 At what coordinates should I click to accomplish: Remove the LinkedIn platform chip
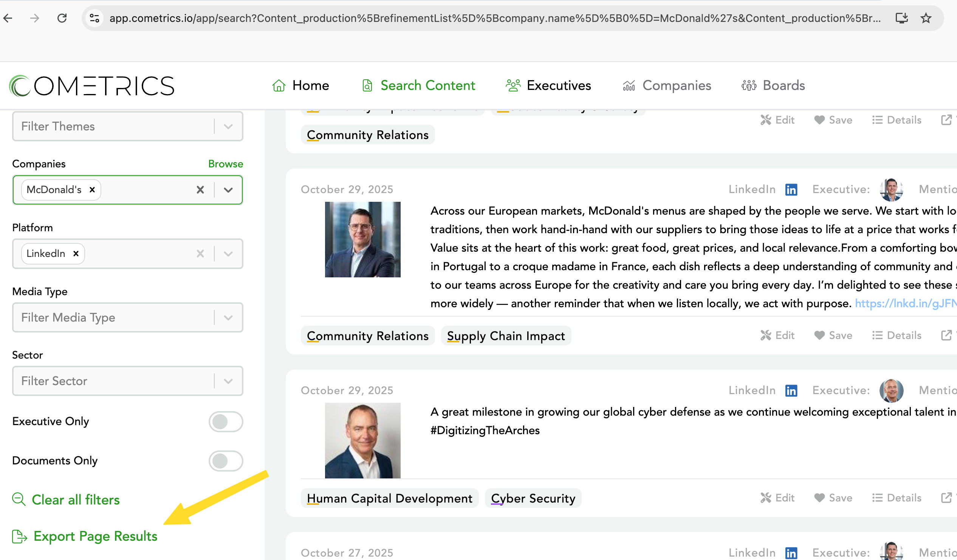pyautogui.click(x=76, y=254)
